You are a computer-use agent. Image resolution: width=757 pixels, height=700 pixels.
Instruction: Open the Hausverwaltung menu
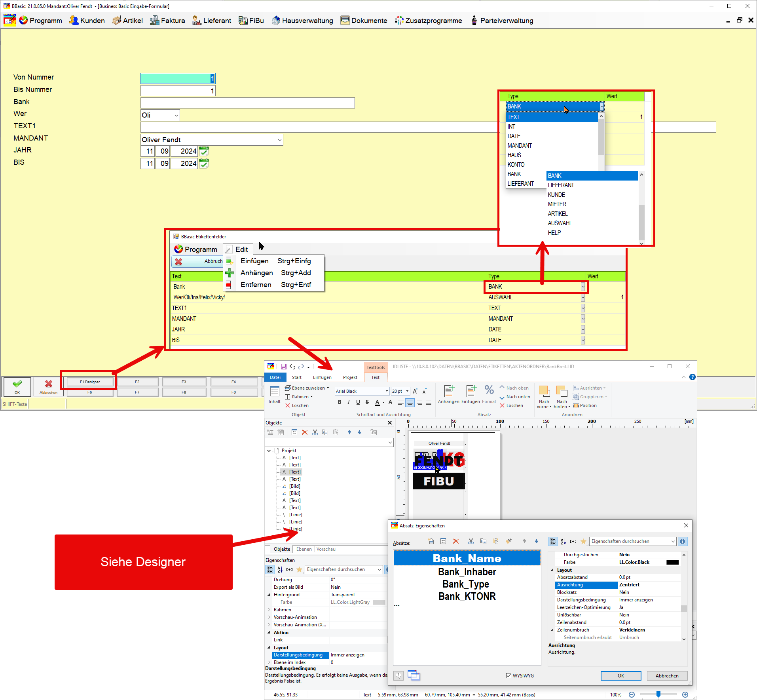(x=302, y=21)
